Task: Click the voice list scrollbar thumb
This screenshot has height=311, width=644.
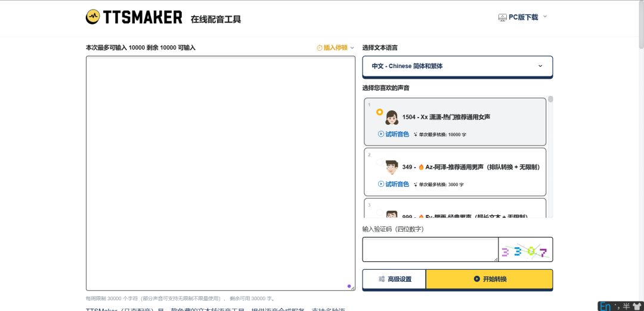Action: click(x=550, y=99)
